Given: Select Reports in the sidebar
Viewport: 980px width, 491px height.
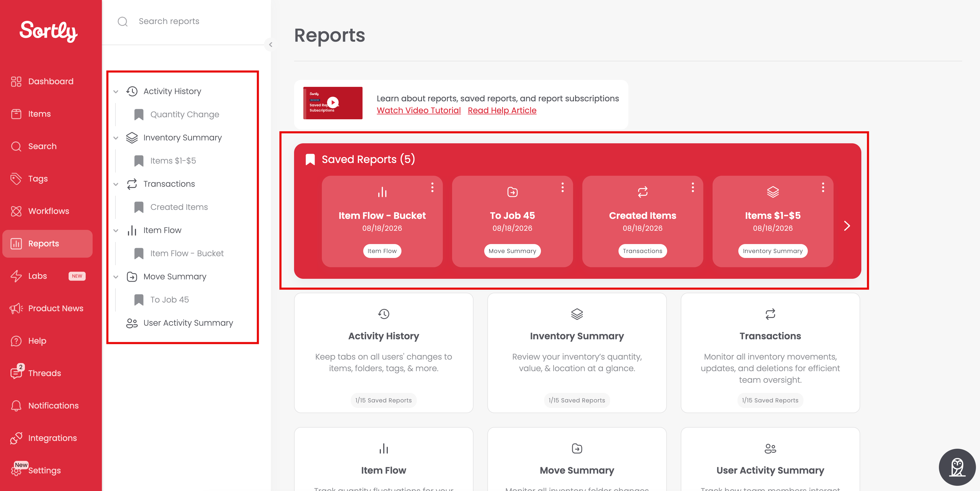Looking at the screenshot, I should (x=47, y=243).
